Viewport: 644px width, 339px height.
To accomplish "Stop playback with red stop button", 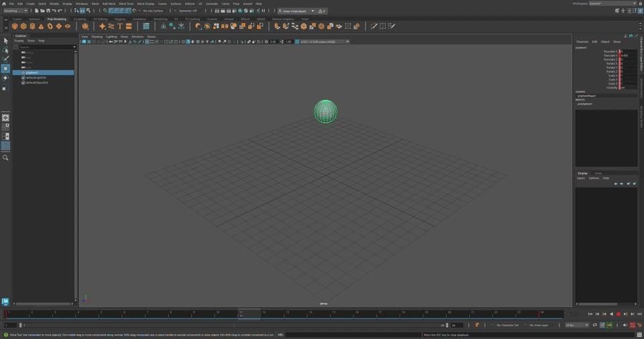I will click(619, 314).
